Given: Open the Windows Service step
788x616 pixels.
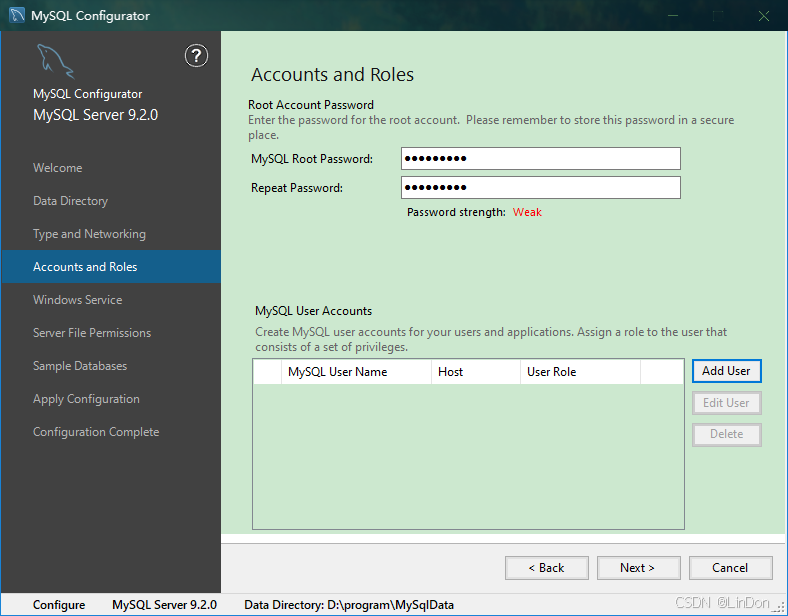Looking at the screenshot, I should coord(77,300).
